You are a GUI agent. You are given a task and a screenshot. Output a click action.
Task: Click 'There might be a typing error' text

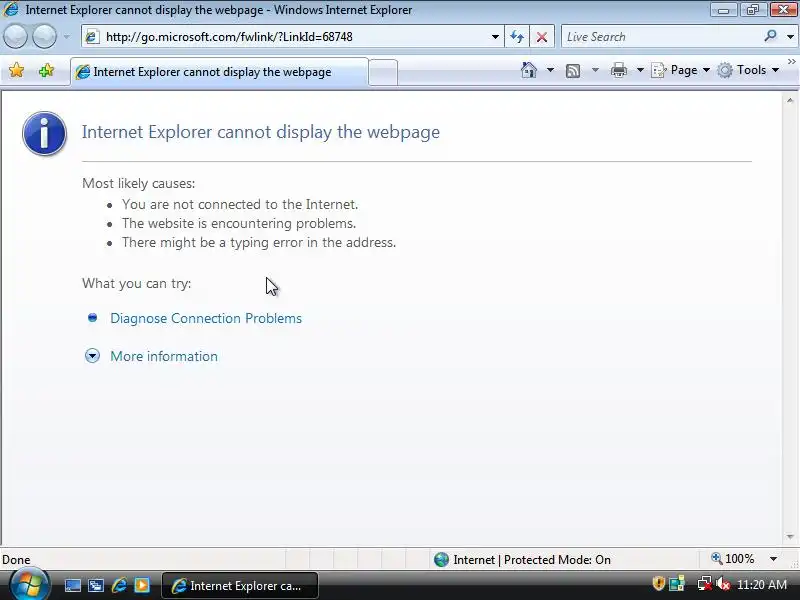pos(259,242)
